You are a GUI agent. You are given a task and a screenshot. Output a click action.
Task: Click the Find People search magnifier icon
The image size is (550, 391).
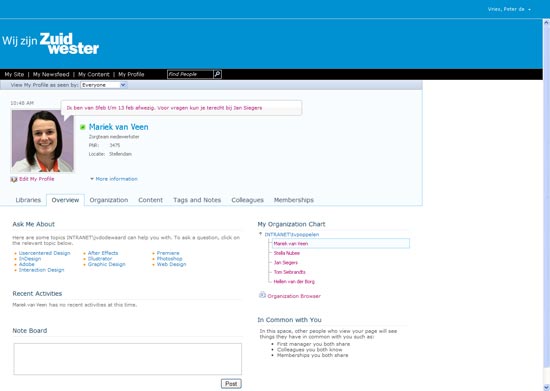[217, 74]
